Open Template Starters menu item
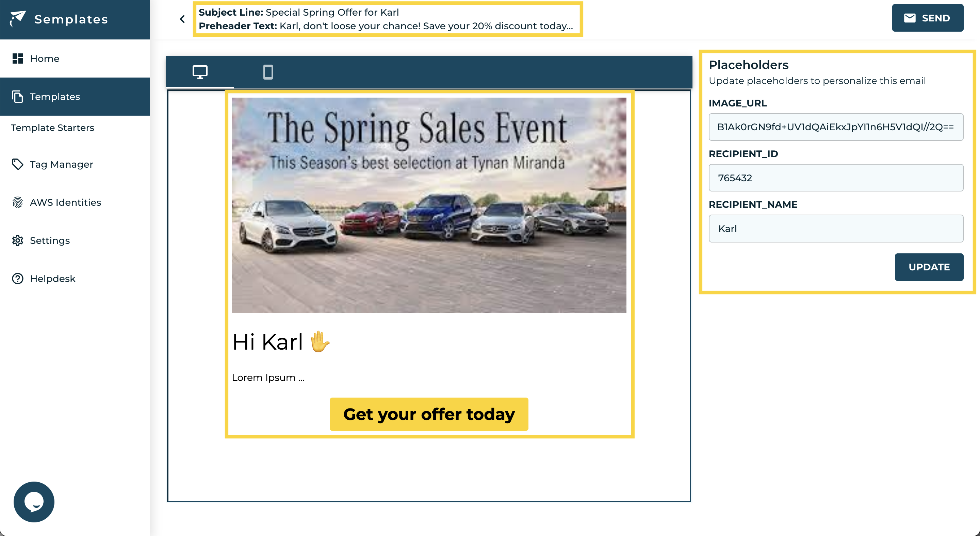The image size is (980, 536). click(x=52, y=128)
